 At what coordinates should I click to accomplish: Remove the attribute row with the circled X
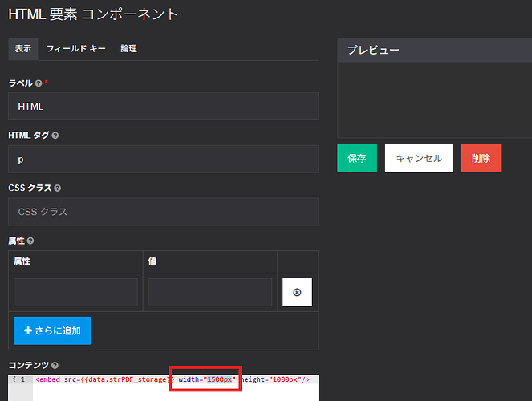pos(297,292)
